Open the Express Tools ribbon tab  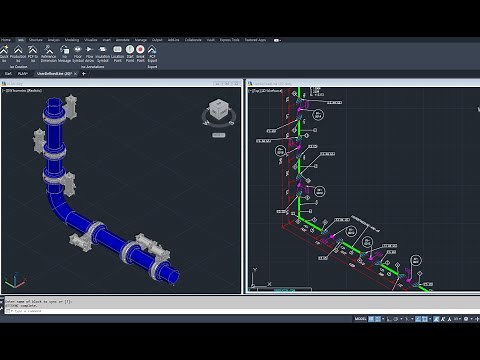pos(230,40)
